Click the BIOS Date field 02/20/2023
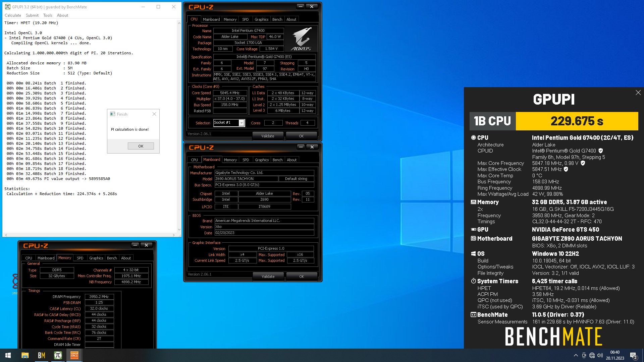 point(264,233)
